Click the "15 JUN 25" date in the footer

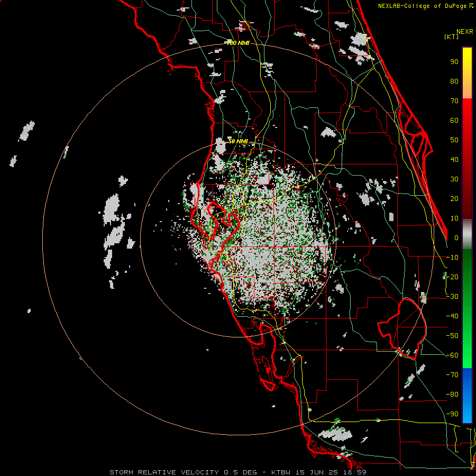point(317,472)
